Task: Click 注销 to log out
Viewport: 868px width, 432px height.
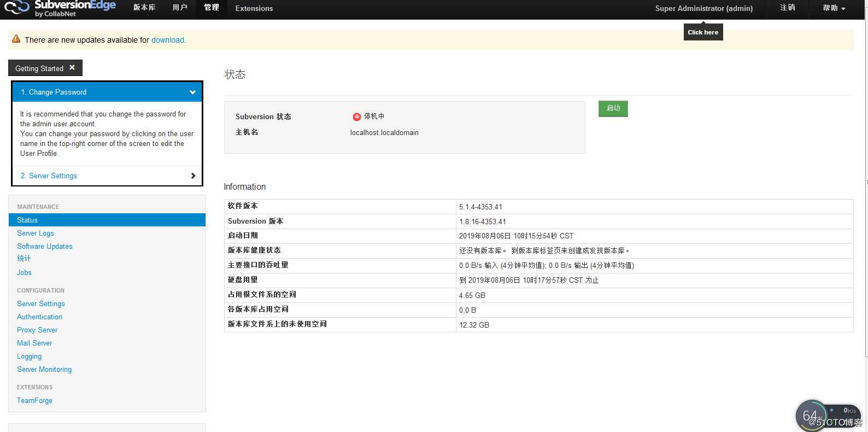Action: [x=788, y=8]
